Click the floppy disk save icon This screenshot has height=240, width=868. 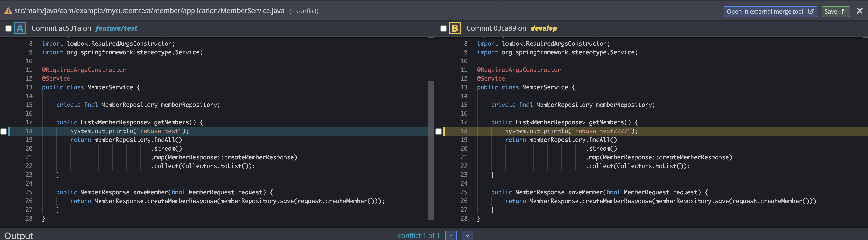(x=845, y=11)
